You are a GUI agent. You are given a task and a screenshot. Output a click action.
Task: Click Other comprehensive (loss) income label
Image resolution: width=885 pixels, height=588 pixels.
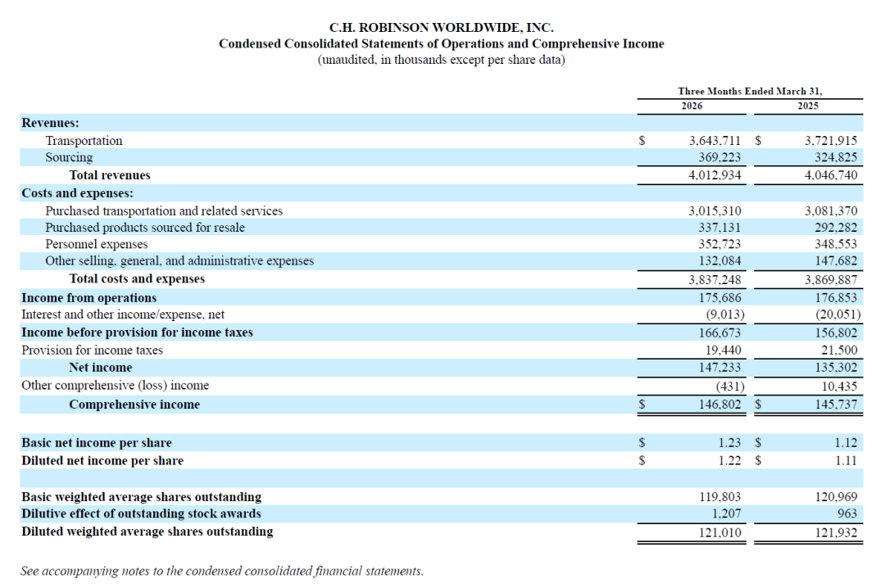pyautogui.click(x=116, y=385)
